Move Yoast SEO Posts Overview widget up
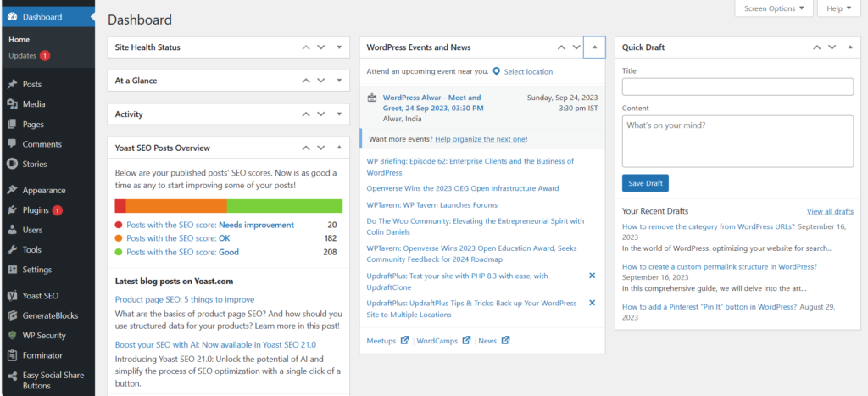Screen dimensions: 868x396 point(305,148)
